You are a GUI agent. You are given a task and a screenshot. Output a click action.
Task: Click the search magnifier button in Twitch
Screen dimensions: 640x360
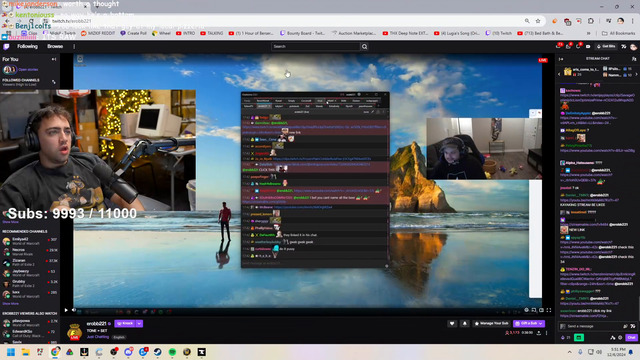tap(364, 47)
